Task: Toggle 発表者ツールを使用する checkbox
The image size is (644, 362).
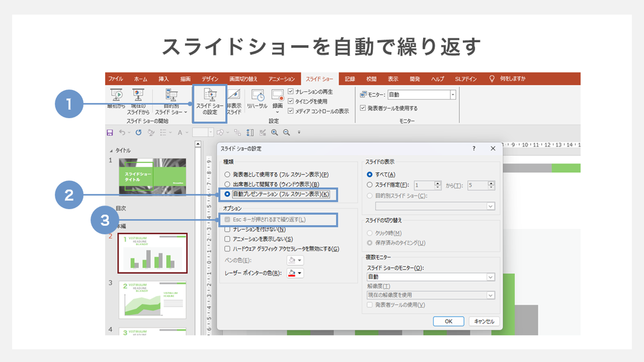Action: [x=363, y=108]
